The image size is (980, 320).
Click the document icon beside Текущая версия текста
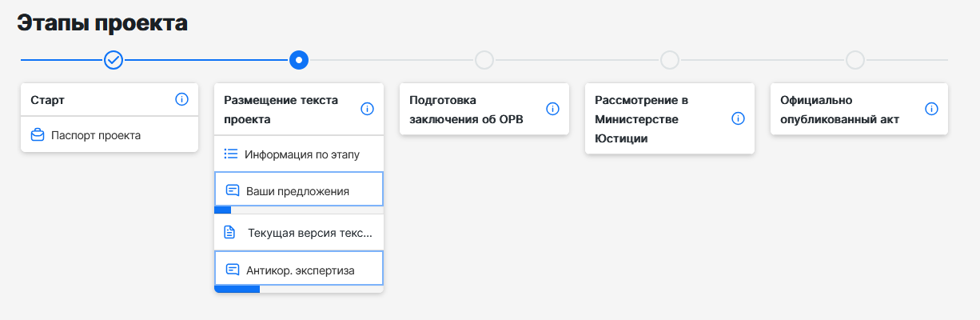(x=229, y=233)
